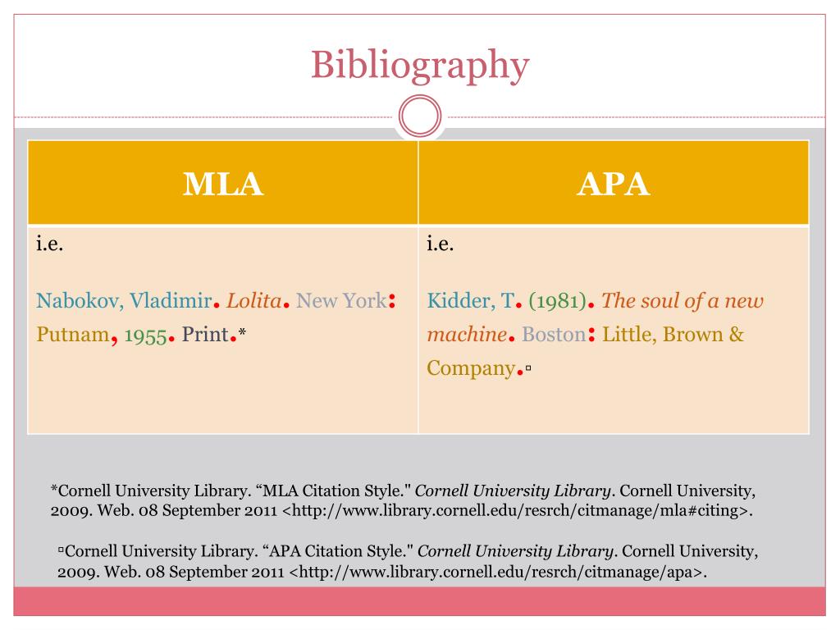Viewport: 840px width, 630px height.
Task: Open the Cornell APA citation URL
Action: [498, 572]
